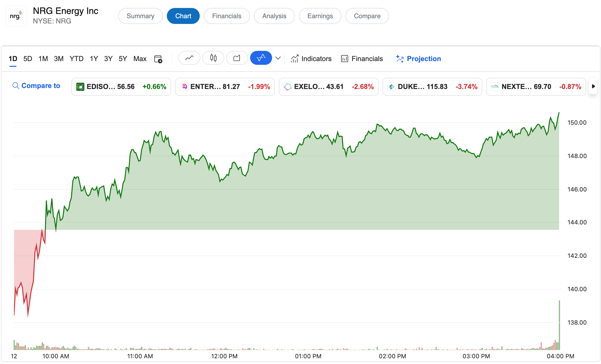Select the 5Y time range
This screenshot has height=364, width=601.
pyautogui.click(x=123, y=59)
